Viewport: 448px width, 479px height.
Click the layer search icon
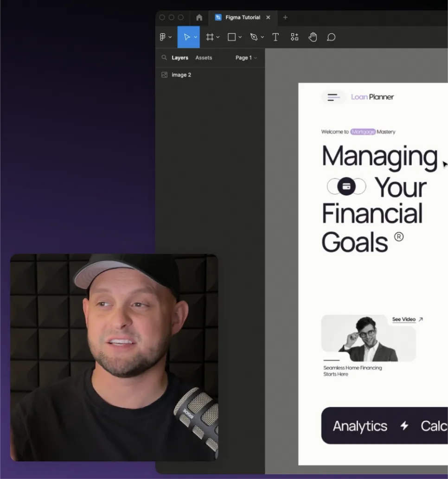164,57
